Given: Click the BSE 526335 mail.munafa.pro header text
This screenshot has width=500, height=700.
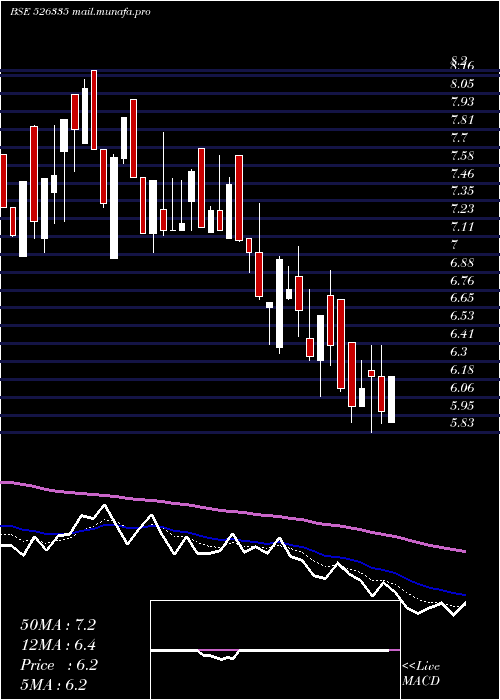Looking at the screenshot, I should (x=80, y=12).
